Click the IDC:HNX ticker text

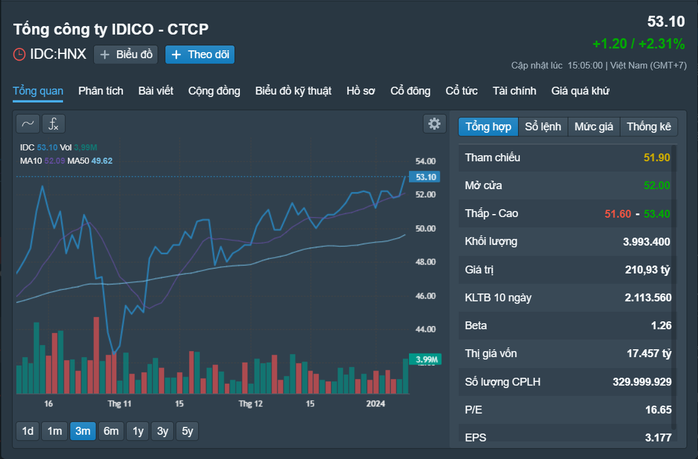[x=58, y=54]
